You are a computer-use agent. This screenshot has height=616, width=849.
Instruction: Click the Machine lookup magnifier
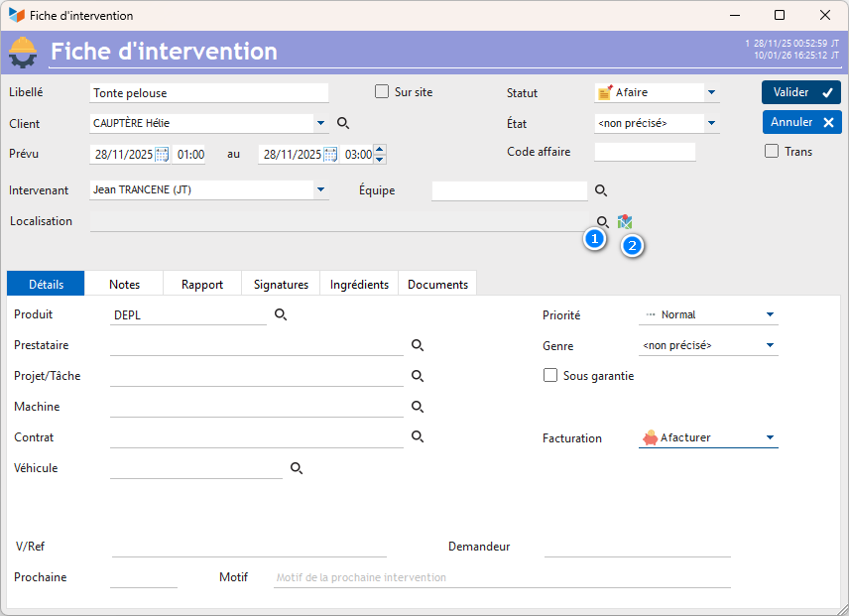(x=418, y=407)
